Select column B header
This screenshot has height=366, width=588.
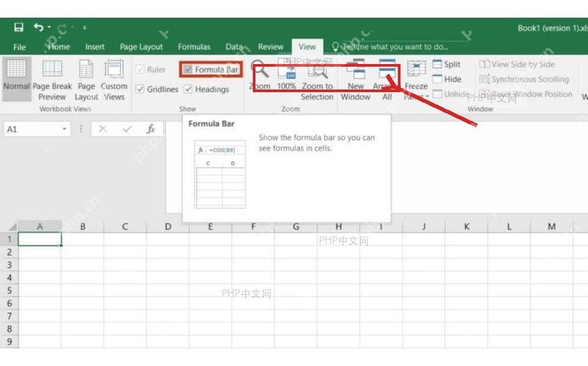pyautogui.click(x=82, y=227)
